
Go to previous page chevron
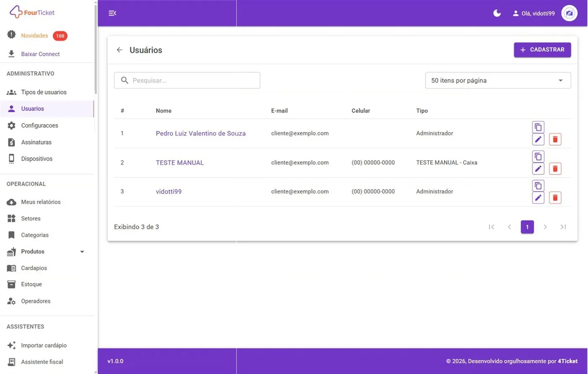509,227
